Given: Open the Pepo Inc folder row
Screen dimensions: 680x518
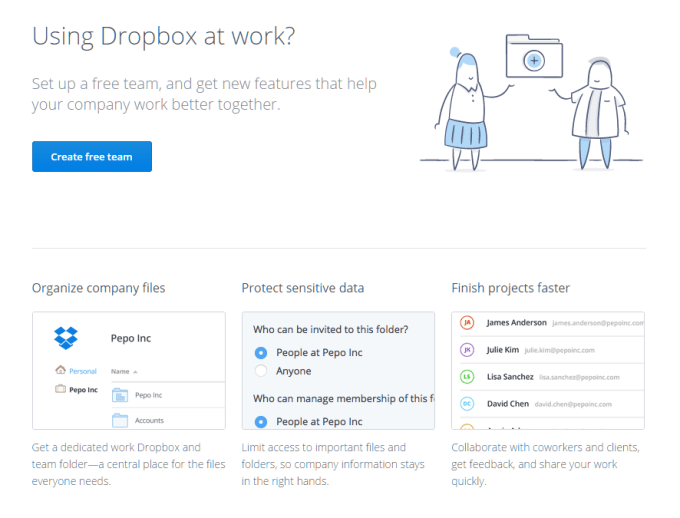Looking at the screenshot, I should coord(168,395).
